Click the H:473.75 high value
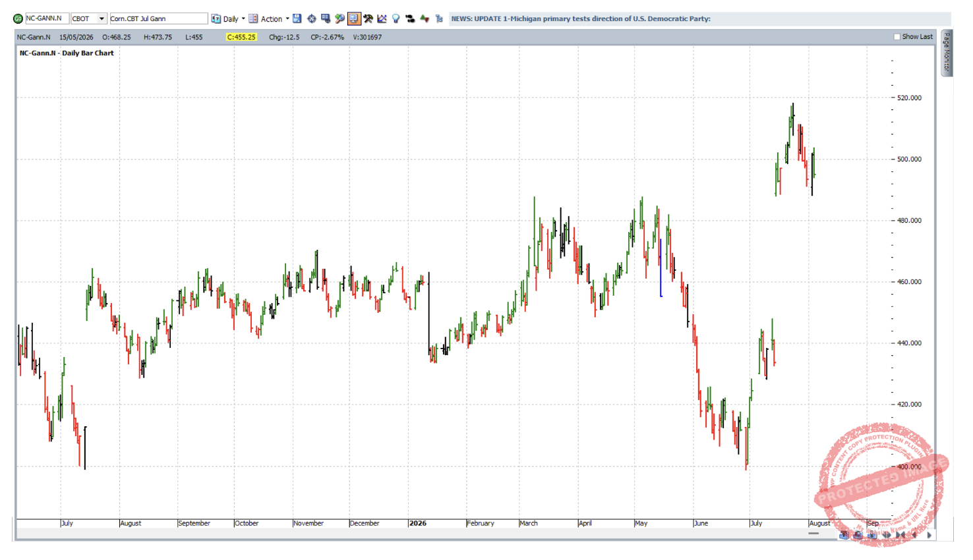 (158, 37)
